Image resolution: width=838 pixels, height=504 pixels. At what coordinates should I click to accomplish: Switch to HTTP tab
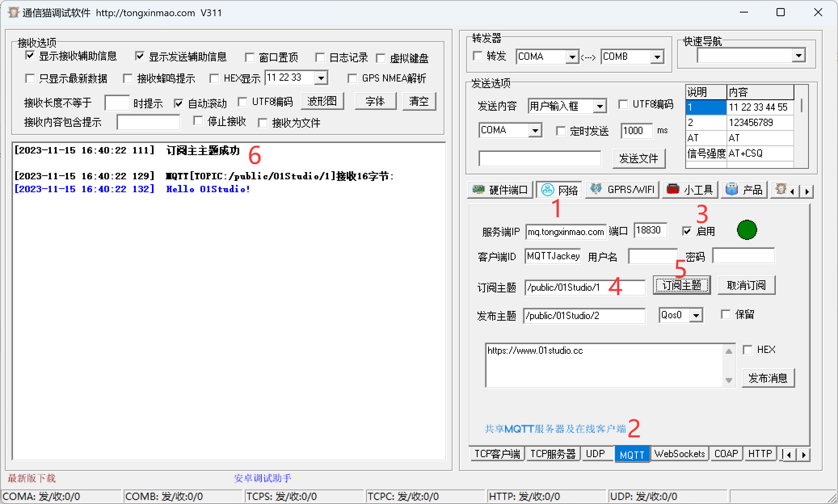[760, 454]
